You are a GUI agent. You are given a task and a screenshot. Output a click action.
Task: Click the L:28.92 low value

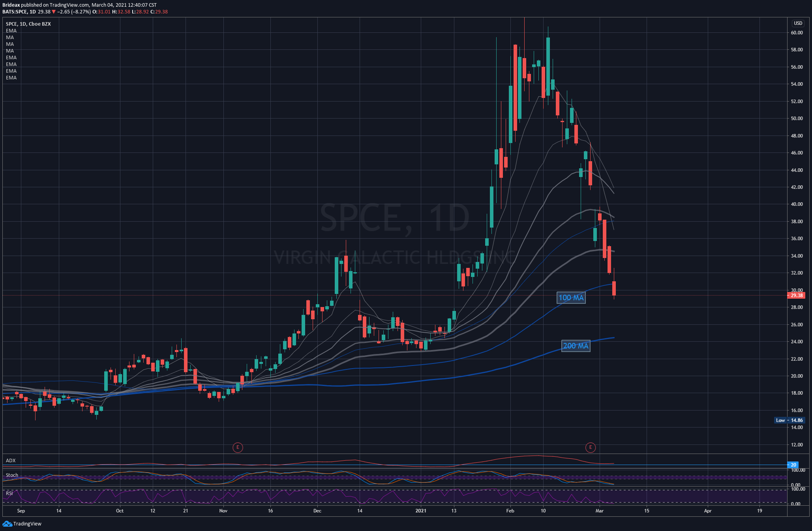(140, 12)
